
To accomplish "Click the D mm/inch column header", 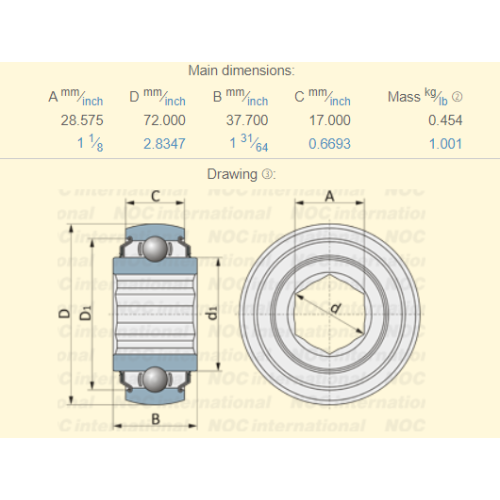I will [157, 97].
